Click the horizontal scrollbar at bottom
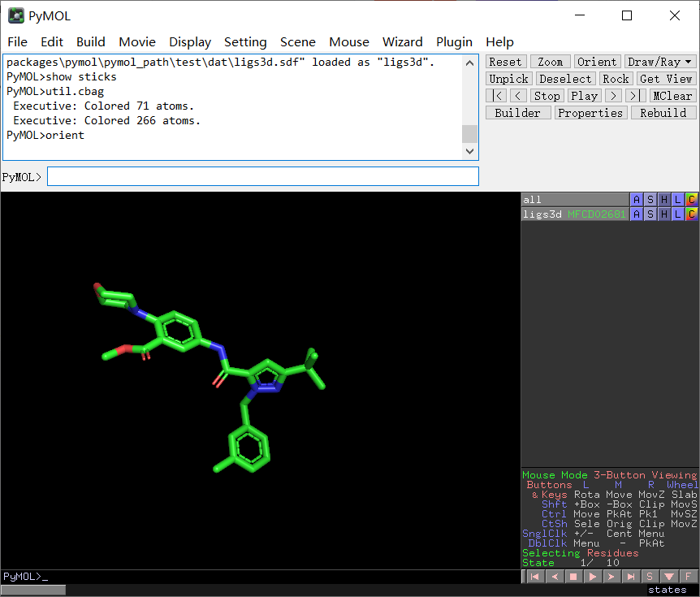The height and width of the screenshot is (597, 700). tap(33, 590)
